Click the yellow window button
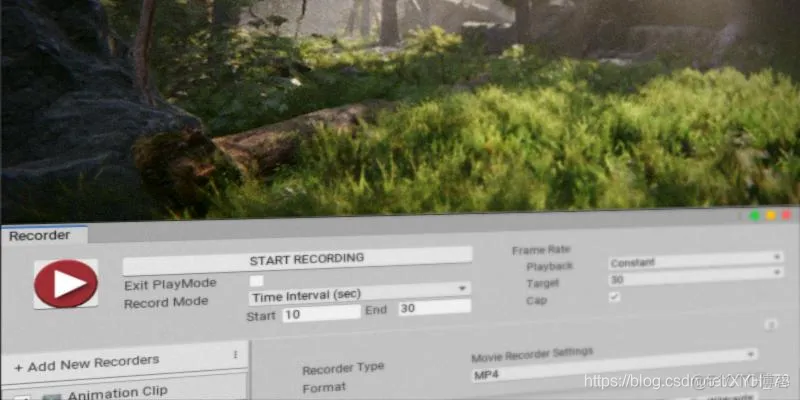 (x=770, y=215)
